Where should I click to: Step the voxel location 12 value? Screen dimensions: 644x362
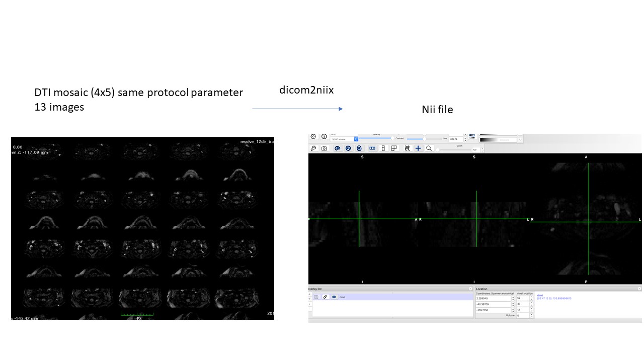click(x=531, y=310)
